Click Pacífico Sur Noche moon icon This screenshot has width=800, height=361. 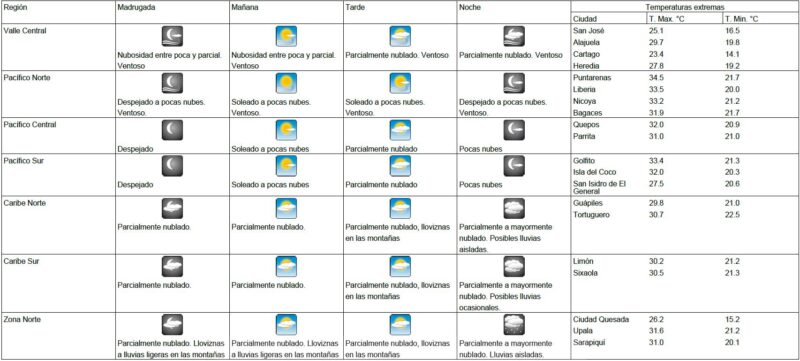(514, 166)
